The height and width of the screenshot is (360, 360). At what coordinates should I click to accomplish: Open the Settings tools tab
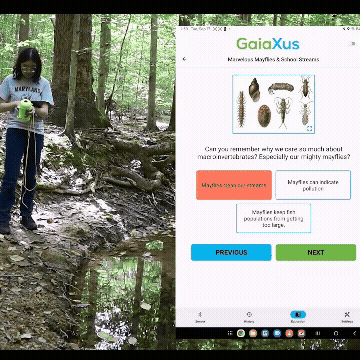(x=347, y=317)
